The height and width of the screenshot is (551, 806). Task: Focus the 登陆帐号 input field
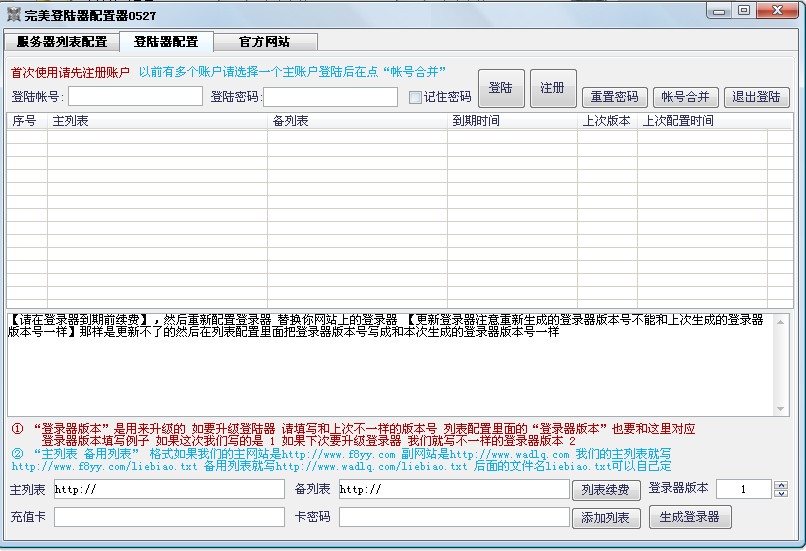tap(135, 97)
